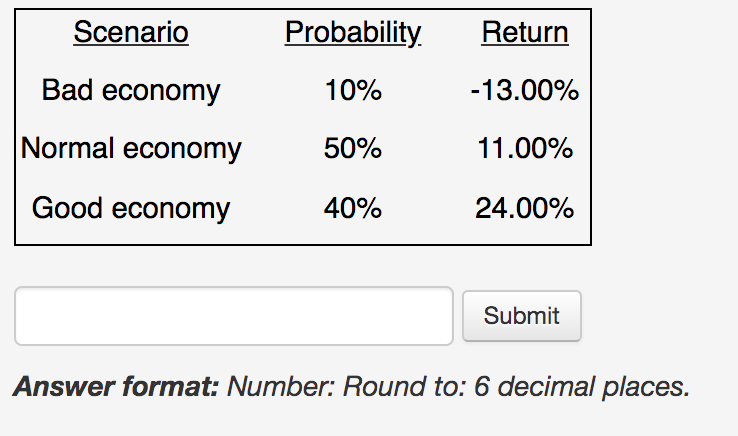Click the 11.00% return value

tap(525, 148)
